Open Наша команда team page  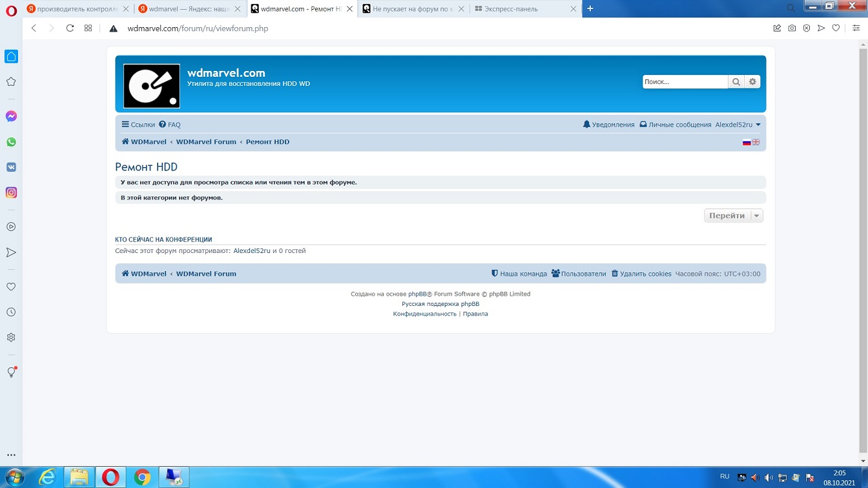point(519,274)
